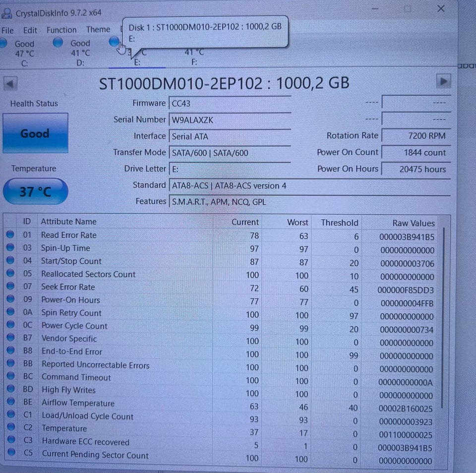Click the Hardware ECC recovered attribute name
476x473 pixels.
pos(86,442)
